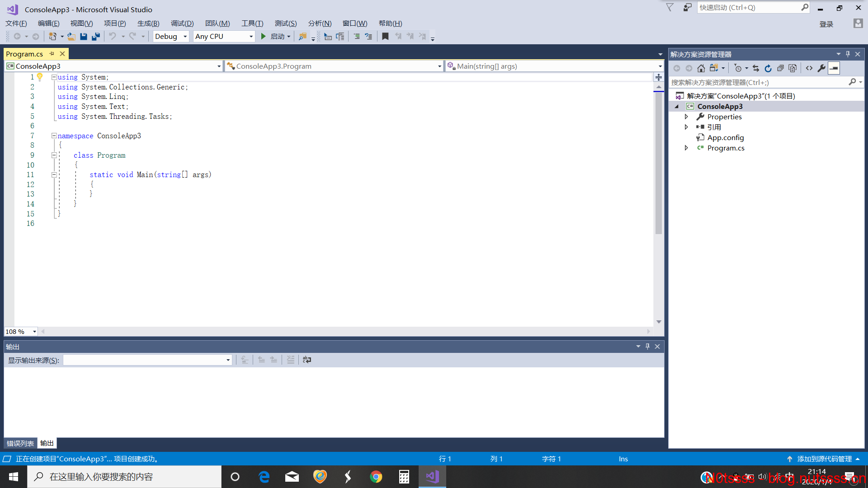Screen dimensions: 868x488
Task: Click the editor vertical scrollbar thumb
Action: (659, 163)
